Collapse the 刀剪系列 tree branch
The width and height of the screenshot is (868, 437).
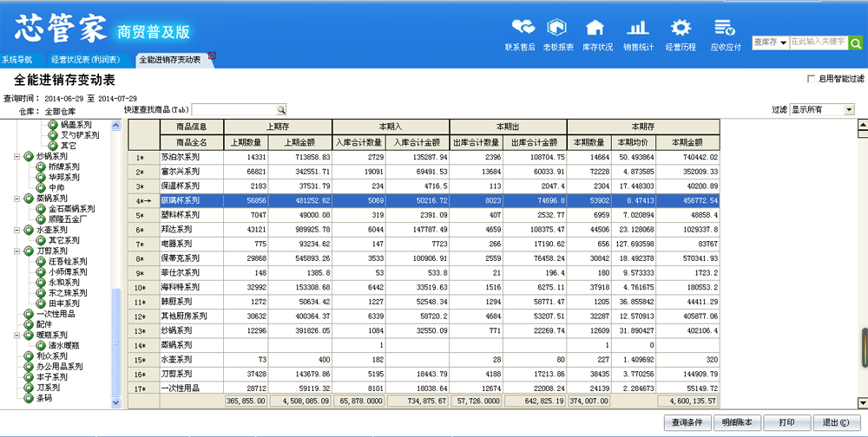(x=17, y=251)
